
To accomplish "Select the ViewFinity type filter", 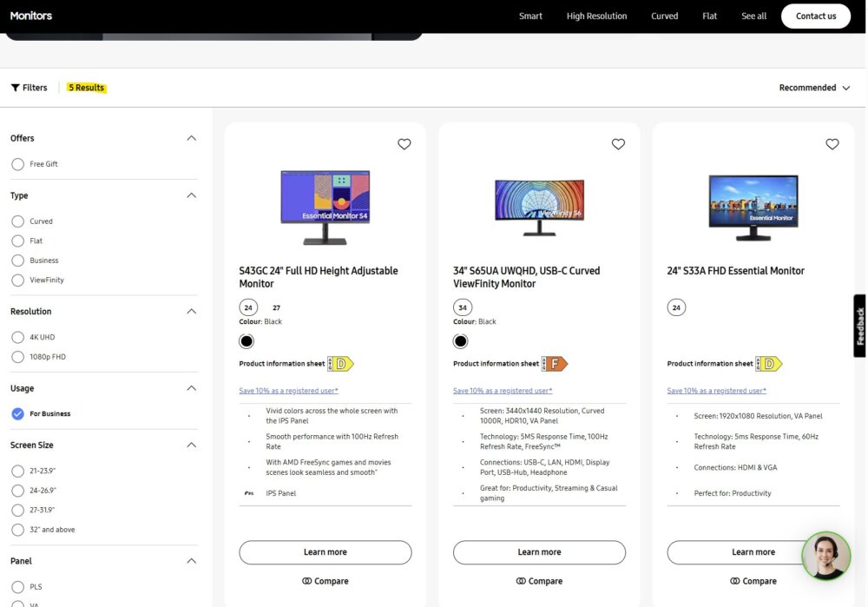I will tap(17, 280).
